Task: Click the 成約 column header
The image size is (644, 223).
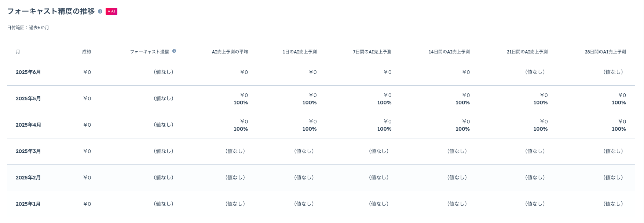Action: tap(87, 52)
